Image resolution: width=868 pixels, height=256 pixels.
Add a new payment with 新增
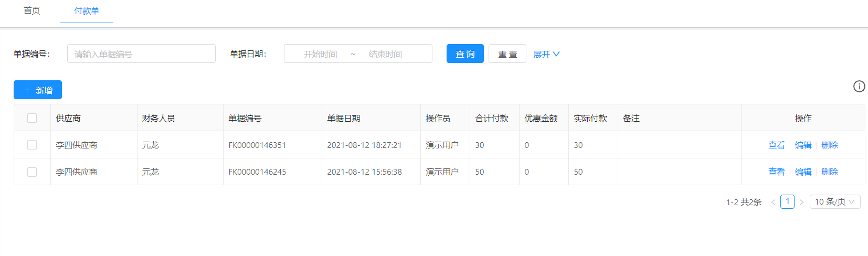click(38, 90)
